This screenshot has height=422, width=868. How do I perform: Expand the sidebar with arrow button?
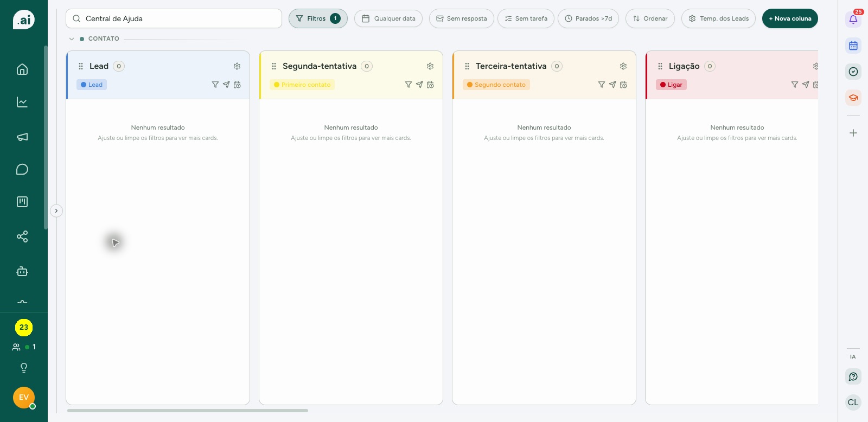(56, 210)
